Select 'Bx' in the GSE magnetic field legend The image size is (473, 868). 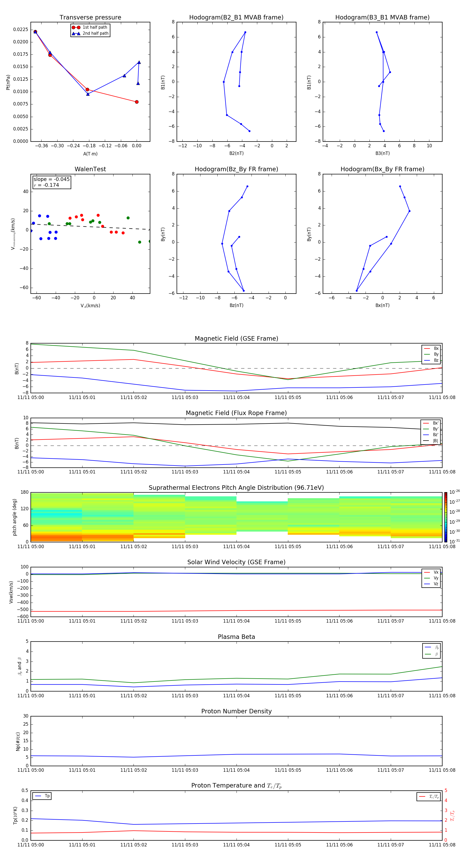pos(431,349)
